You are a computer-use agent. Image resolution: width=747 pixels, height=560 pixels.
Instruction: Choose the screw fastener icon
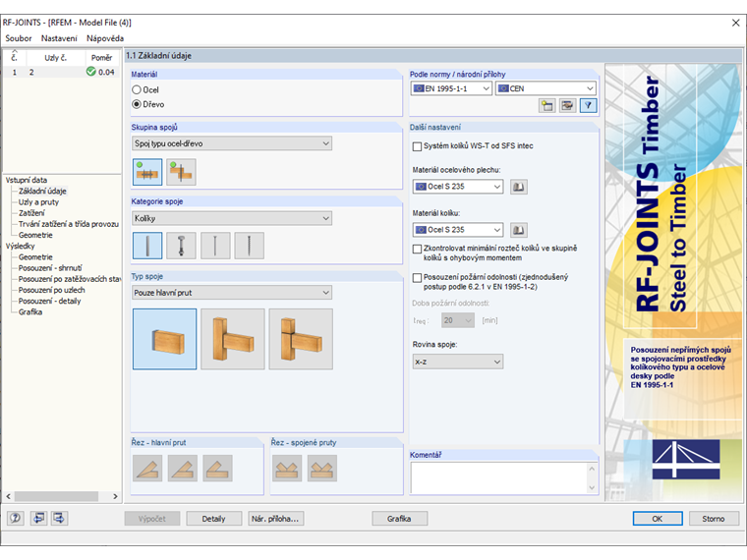point(249,246)
